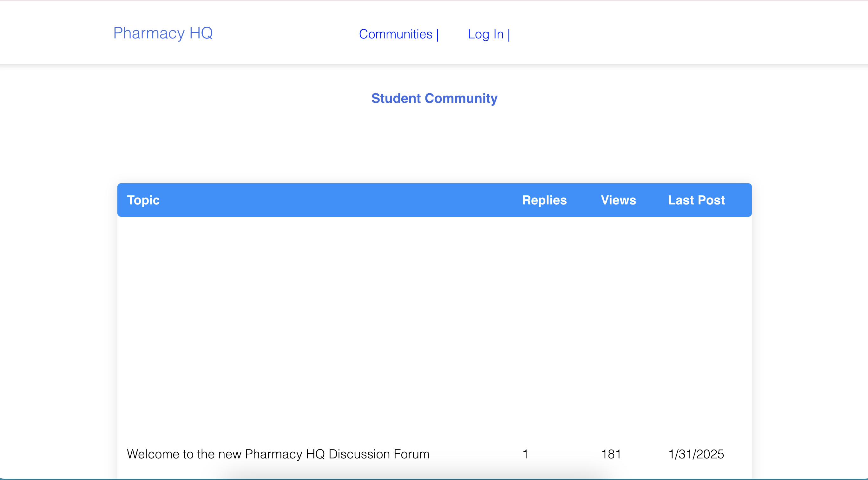Open the Communities navigation link
868x480 pixels.
pos(395,34)
